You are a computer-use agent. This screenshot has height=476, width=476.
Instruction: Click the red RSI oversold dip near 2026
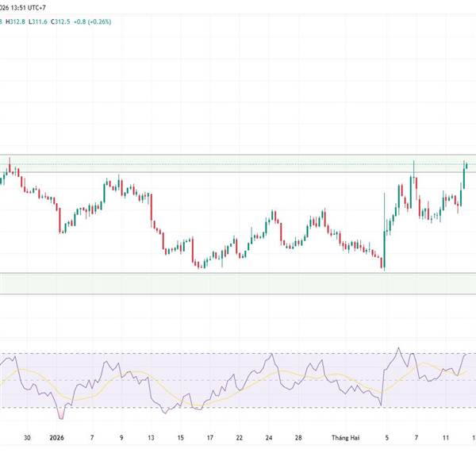pyautogui.click(x=60, y=413)
